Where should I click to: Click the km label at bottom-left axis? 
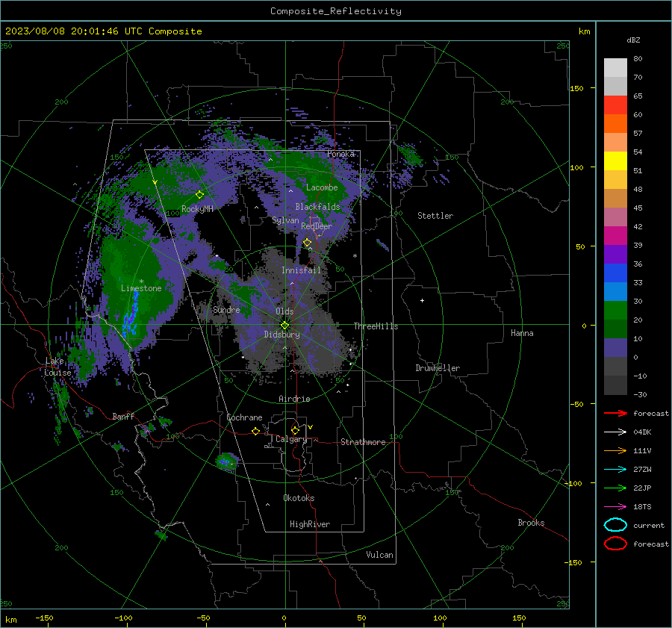click(10, 620)
